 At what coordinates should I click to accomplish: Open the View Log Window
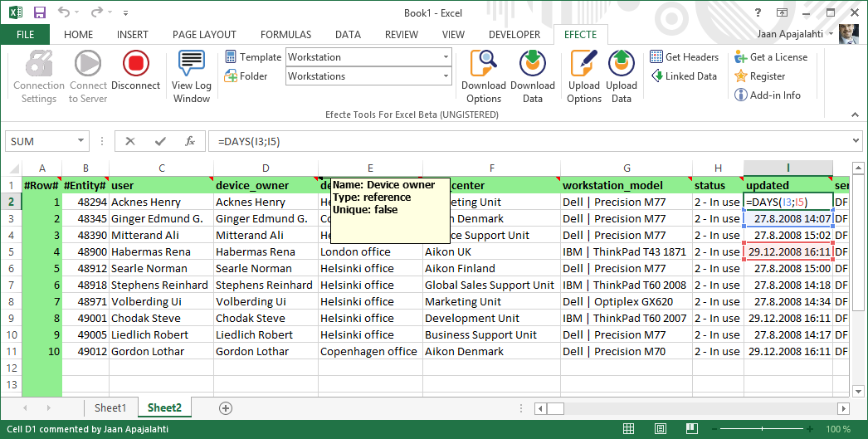(192, 65)
